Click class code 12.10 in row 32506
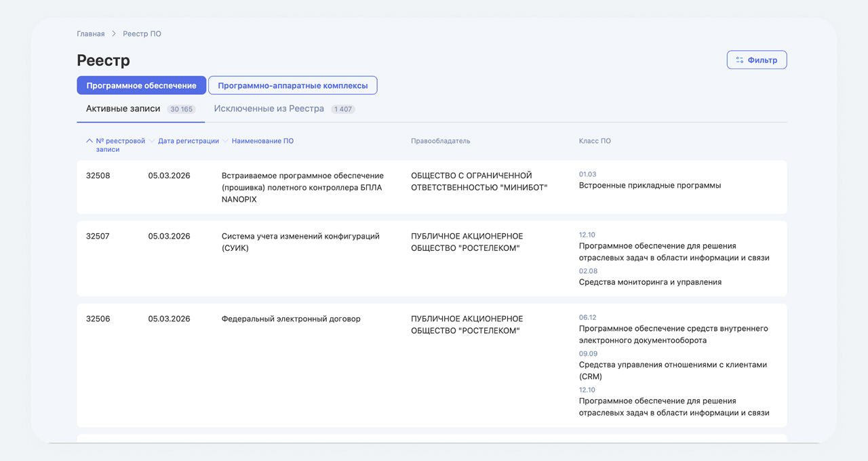868x461 pixels. (587, 390)
